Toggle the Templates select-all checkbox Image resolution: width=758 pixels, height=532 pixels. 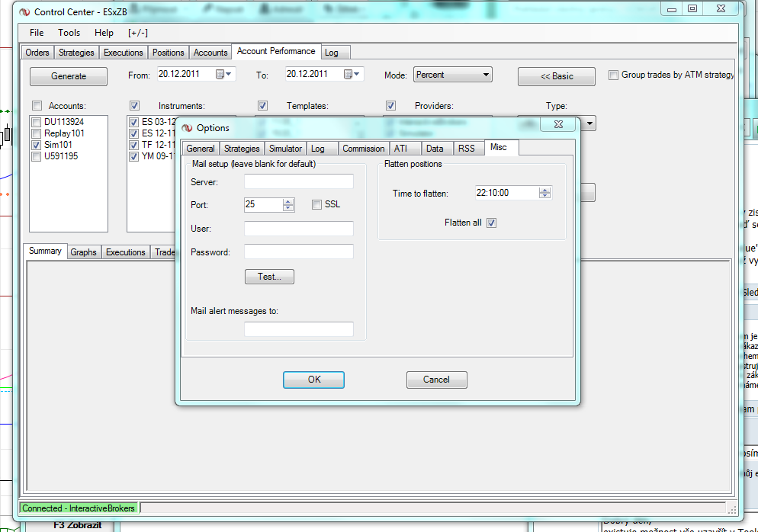pyautogui.click(x=262, y=105)
